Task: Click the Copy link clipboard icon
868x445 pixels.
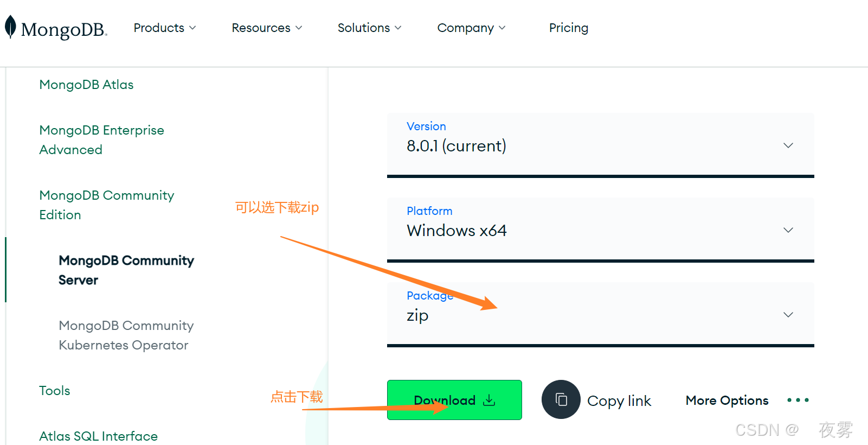Action: pos(561,399)
